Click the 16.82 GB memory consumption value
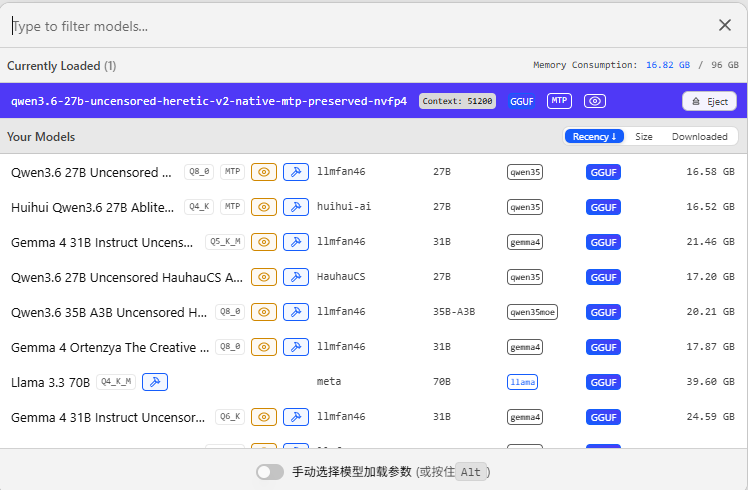 [667, 65]
